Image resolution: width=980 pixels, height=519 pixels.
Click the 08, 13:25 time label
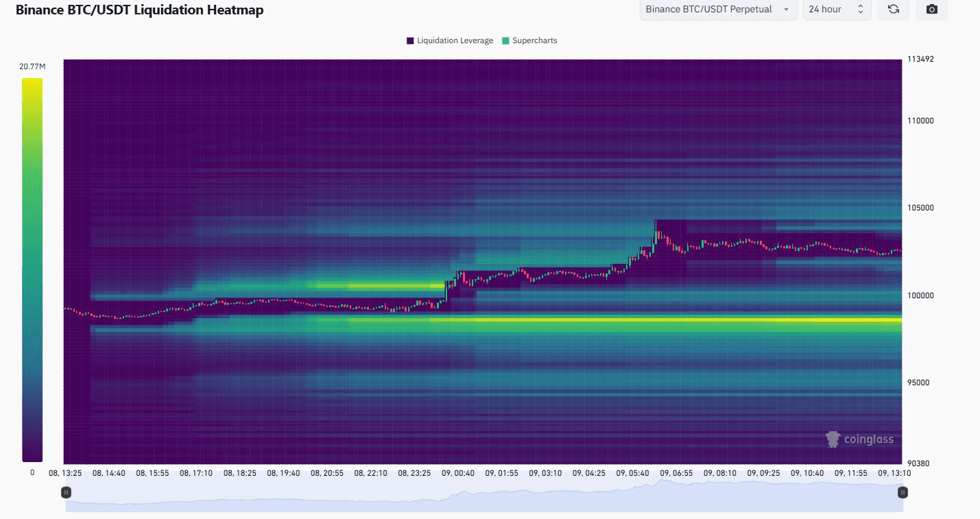point(65,473)
